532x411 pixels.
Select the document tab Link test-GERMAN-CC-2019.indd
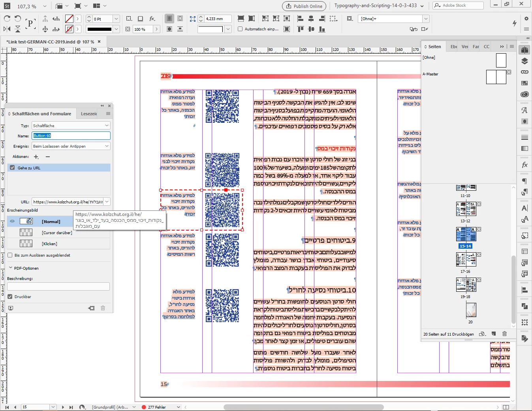pos(50,41)
